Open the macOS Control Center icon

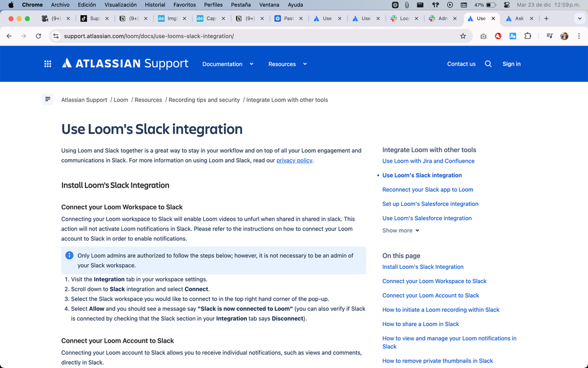pos(507,5)
